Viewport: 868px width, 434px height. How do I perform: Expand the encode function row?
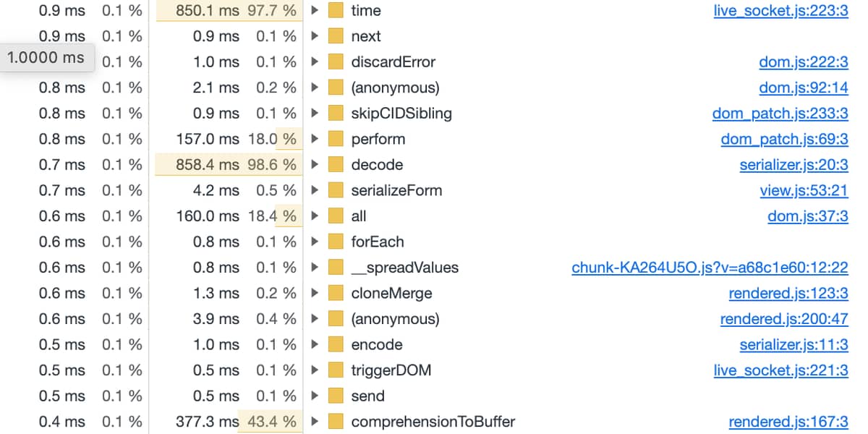pyautogui.click(x=314, y=345)
